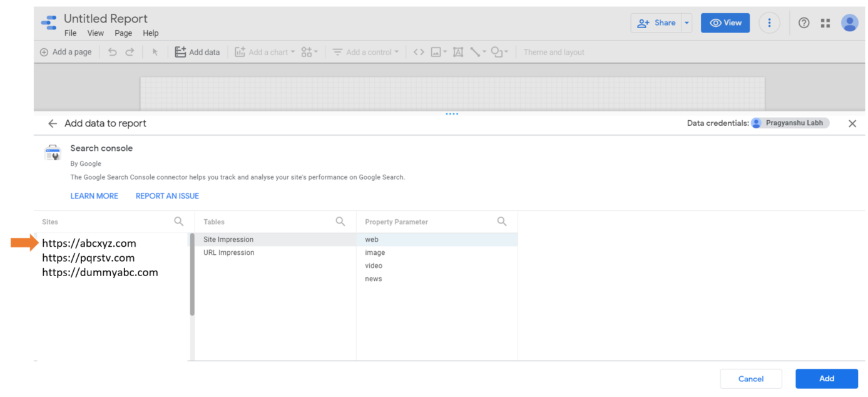Click the Looker Studio logo icon

click(x=49, y=23)
